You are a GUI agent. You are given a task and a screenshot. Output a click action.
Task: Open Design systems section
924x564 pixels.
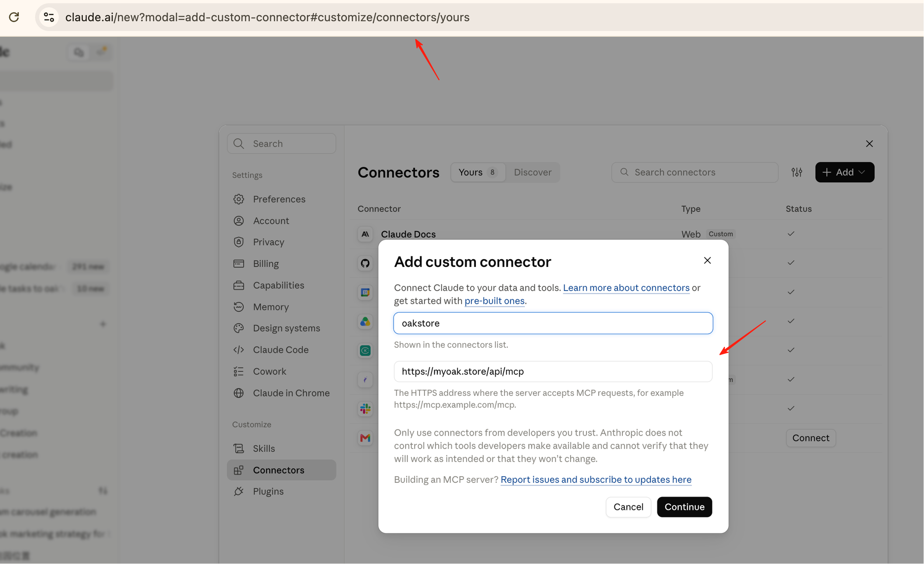tap(281, 328)
